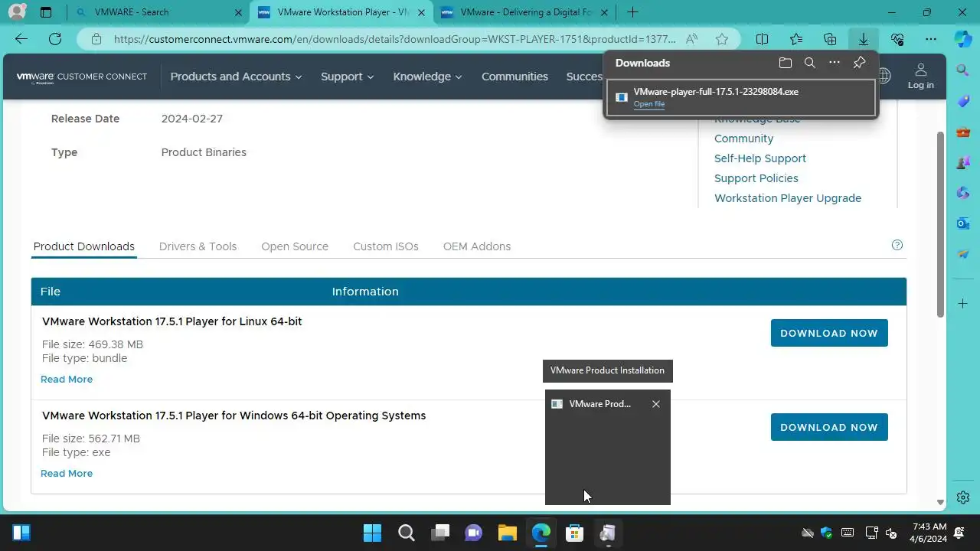Click the Read aloud icon in address bar
This screenshot has height=551, width=980.
tap(691, 39)
